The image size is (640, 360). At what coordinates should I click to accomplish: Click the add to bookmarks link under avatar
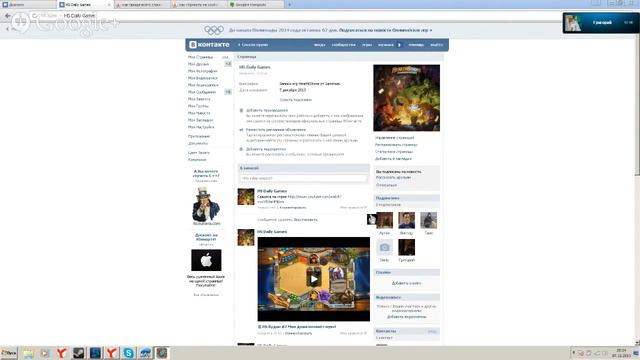click(393, 159)
